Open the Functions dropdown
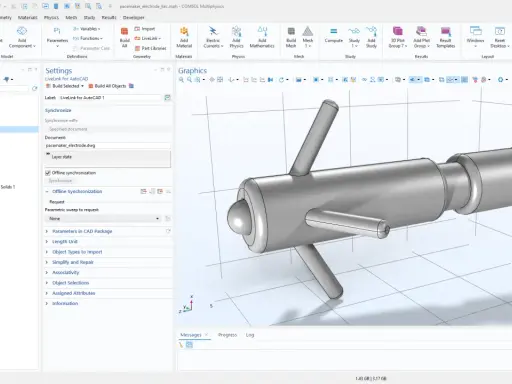The image size is (512, 384). 87,38
